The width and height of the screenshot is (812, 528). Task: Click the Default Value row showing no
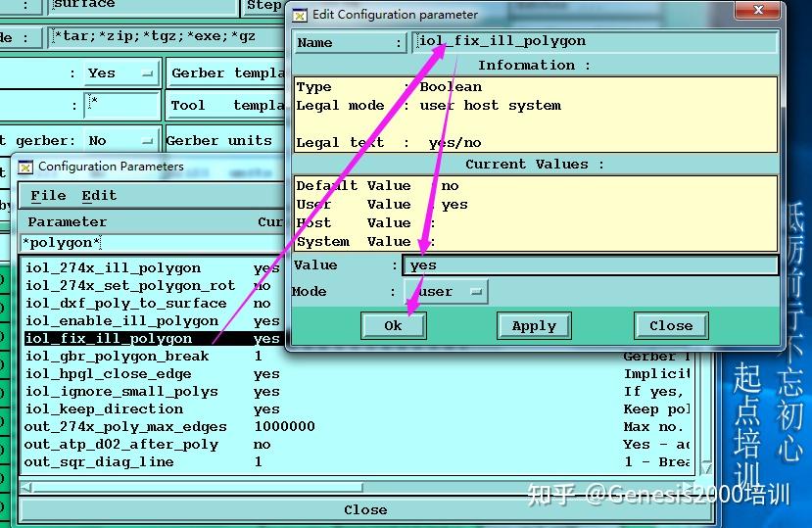coord(377,185)
